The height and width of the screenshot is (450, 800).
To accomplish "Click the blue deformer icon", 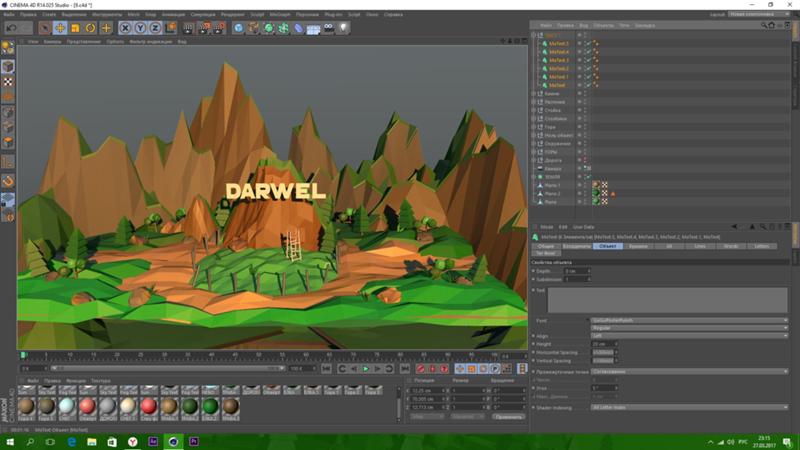I will click(298, 28).
